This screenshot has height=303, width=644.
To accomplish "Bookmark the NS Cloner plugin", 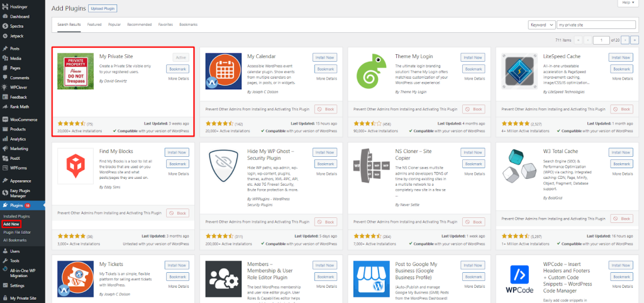I will [474, 164].
